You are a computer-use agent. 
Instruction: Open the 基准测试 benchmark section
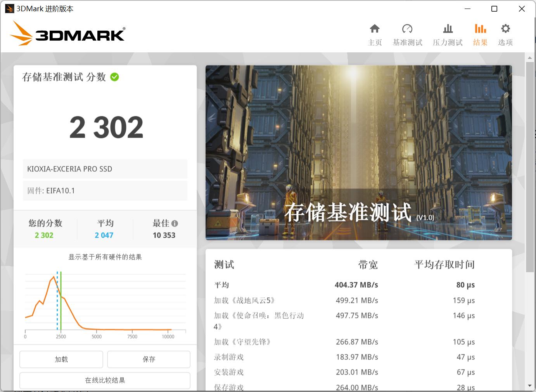pos(407,34)
